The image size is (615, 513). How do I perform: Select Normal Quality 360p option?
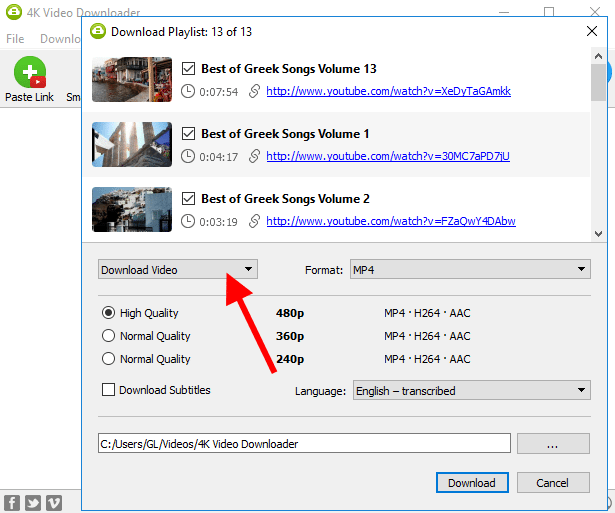[x=108, y=336]
